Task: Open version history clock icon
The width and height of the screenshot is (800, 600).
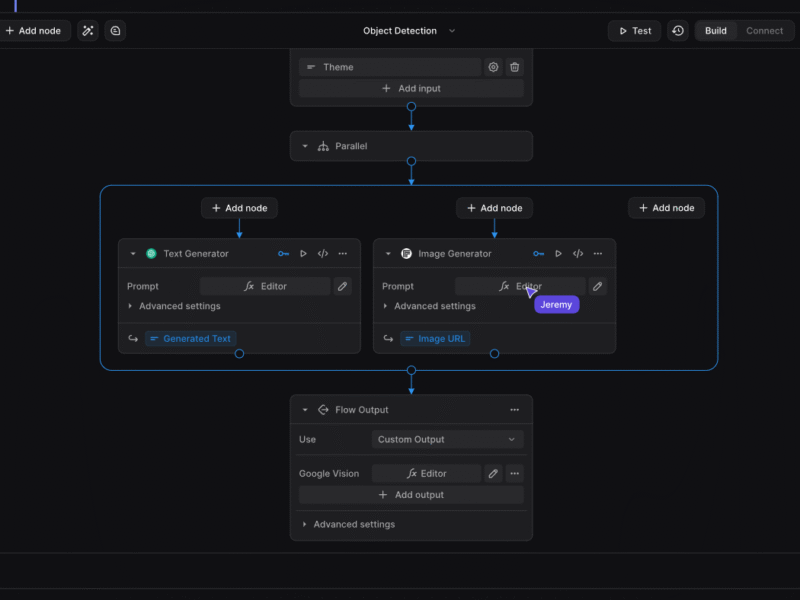Action: 678,31
